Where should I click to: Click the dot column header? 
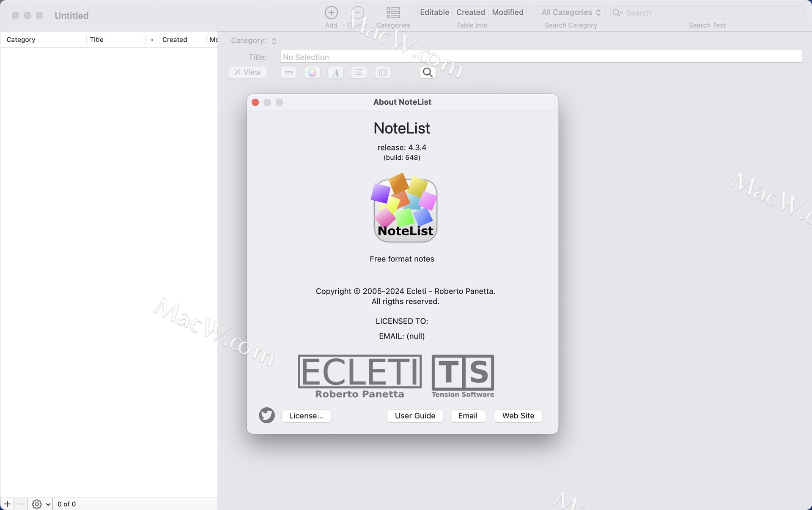point(152,40)
